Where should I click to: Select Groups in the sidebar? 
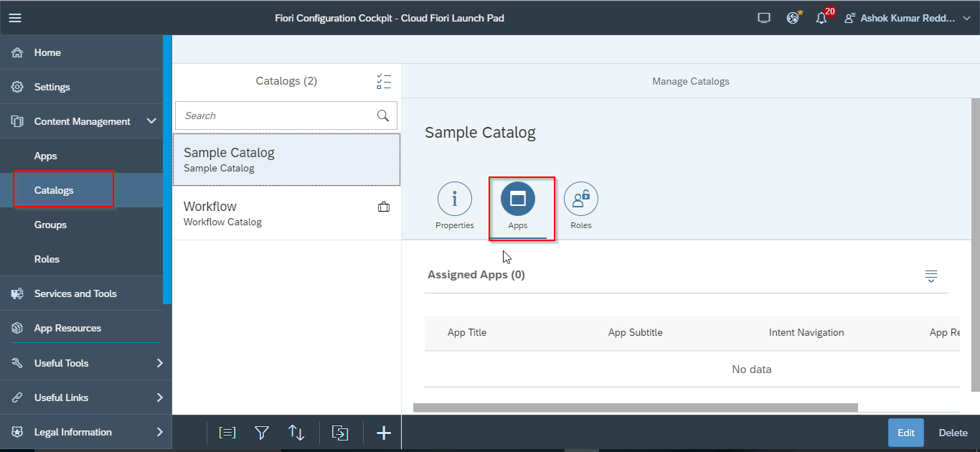(x=50, y=225)
